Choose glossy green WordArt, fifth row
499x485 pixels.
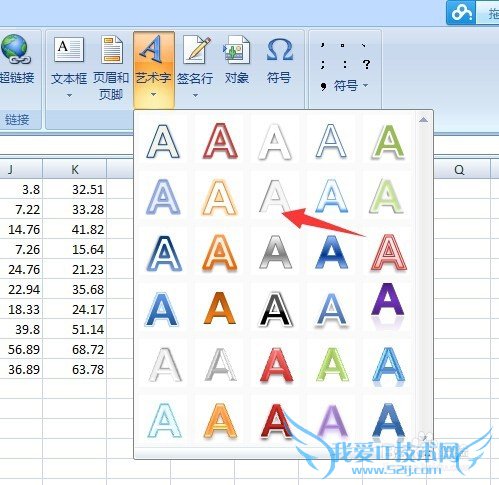(332, 364)
